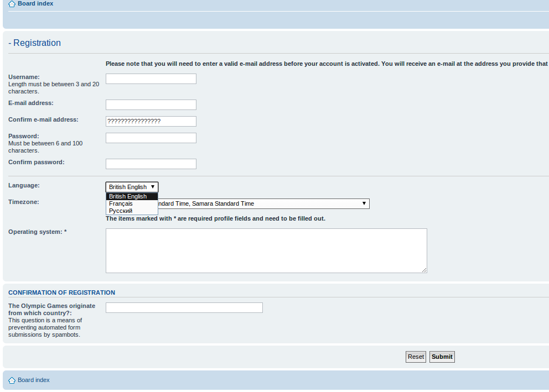Select the Confirm e-mail address field
Image resolution: width=549 pixels, height=392 pixels.
point(151,122)
